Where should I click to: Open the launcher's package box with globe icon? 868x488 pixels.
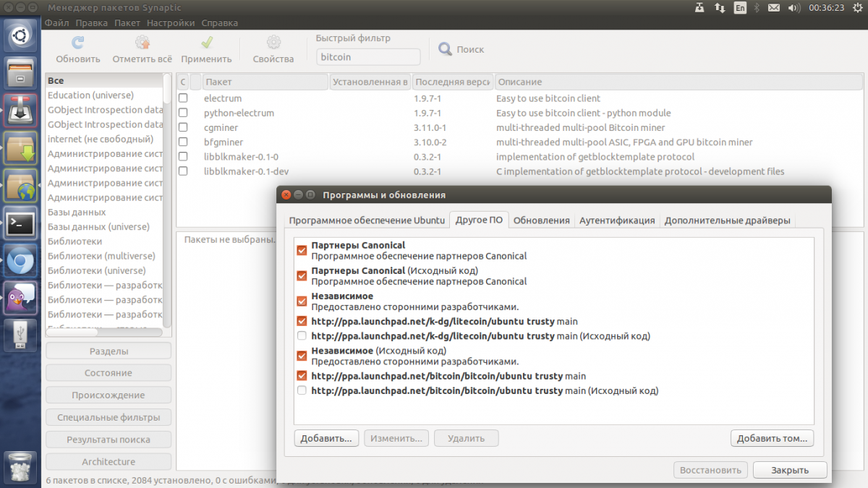20,186
